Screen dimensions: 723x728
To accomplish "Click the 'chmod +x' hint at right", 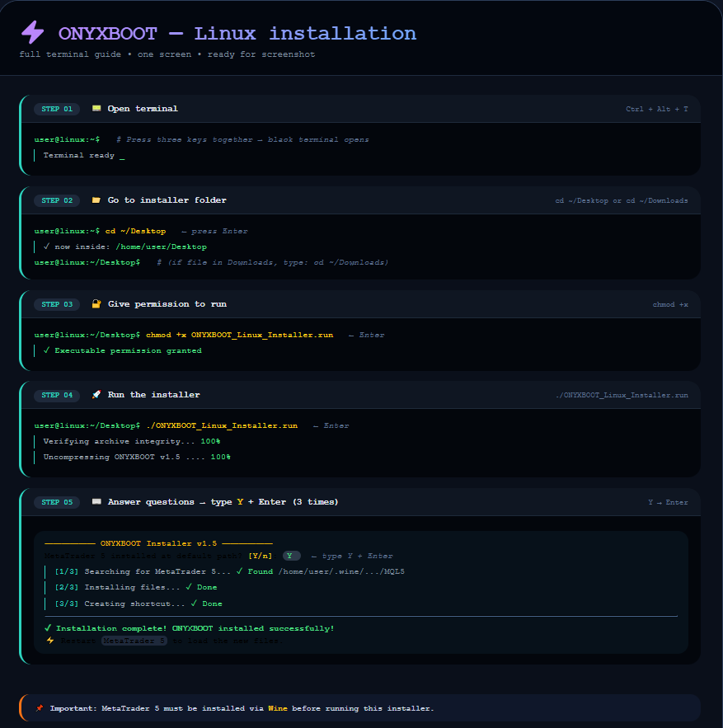I will (x=670, y=304).
